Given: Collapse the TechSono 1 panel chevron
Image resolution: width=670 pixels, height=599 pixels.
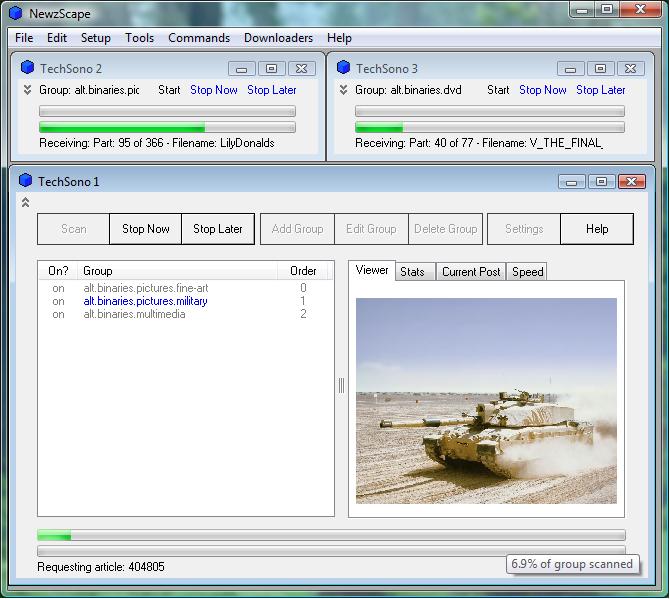Looking at the screenshot, I should click(25, 203).
